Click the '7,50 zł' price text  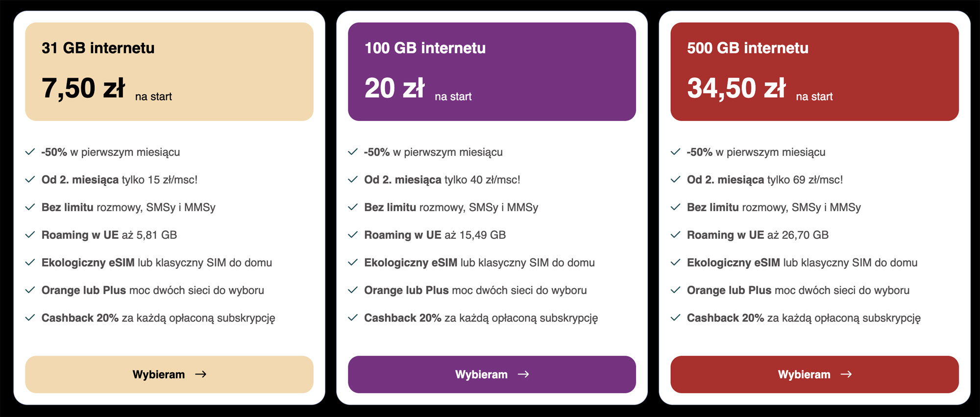tap(83, 88)
